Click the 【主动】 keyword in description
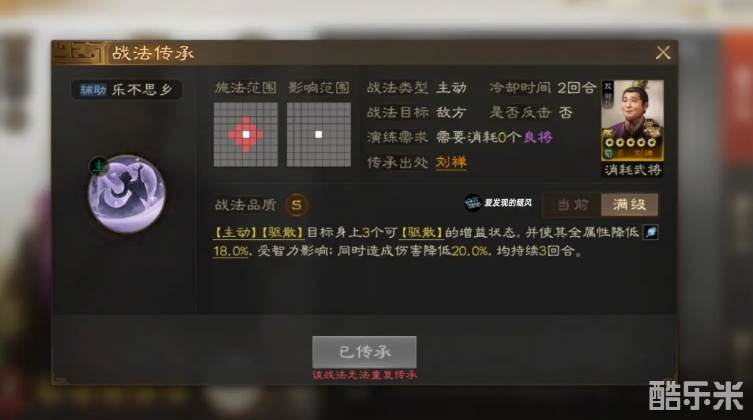 (236, 233)
